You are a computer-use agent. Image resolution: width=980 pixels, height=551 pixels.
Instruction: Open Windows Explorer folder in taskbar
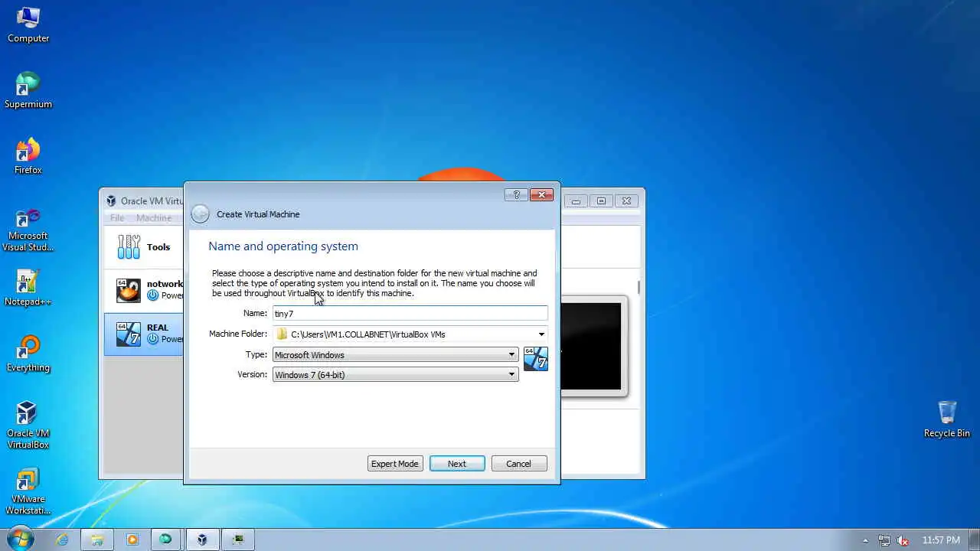(x=97, y=540)
